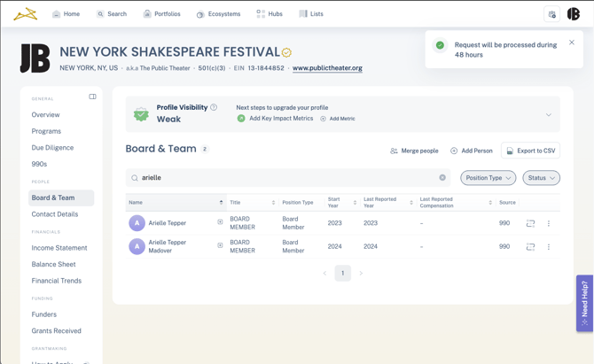Viewport: 594px width, 364px height.
Task: Sort the table by Start Year
Action: 355,203
